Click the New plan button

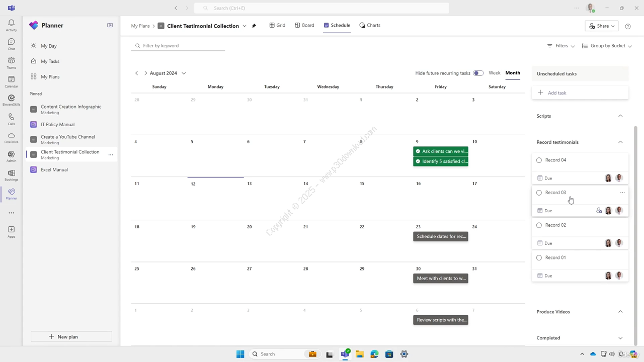coord(71,337)
